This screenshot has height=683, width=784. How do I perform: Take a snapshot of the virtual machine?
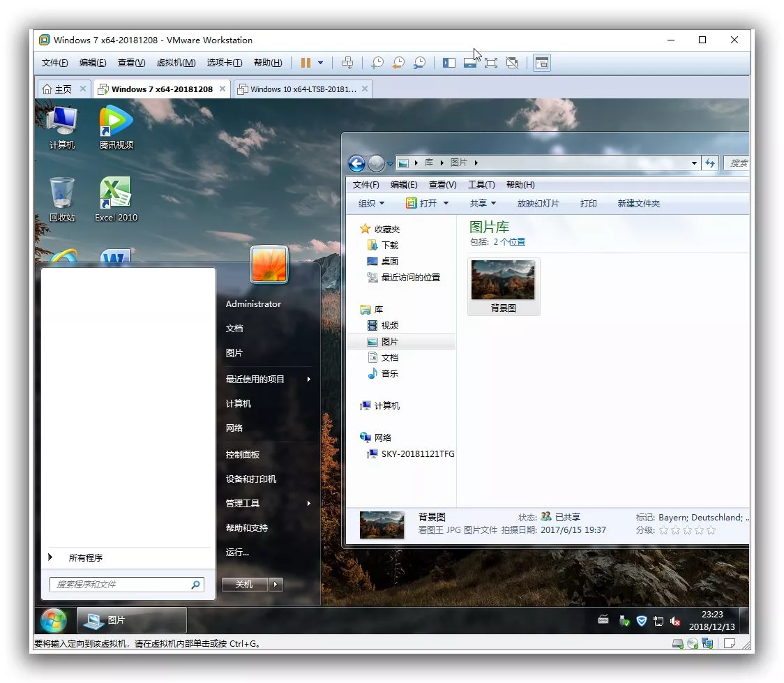(377, 63)
